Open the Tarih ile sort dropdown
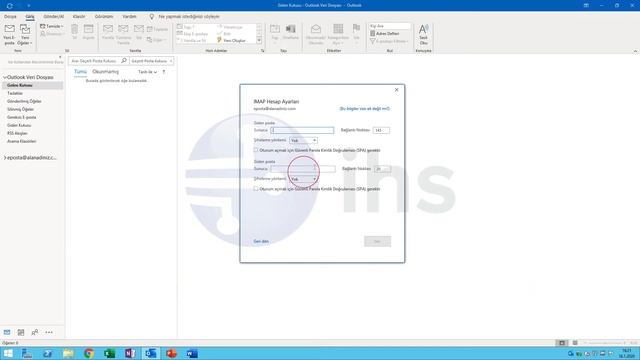640x360 pixels. tap(147, 72)
